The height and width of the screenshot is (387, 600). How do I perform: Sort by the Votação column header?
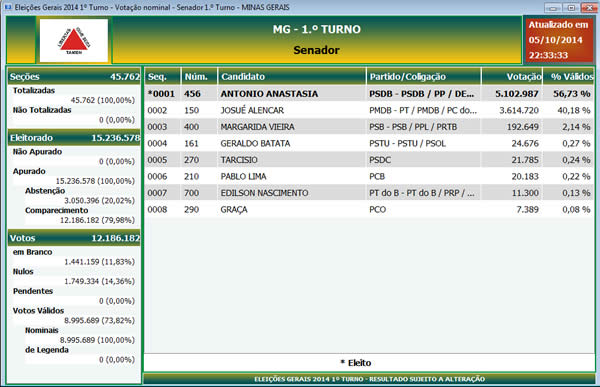tap(512, 77)
